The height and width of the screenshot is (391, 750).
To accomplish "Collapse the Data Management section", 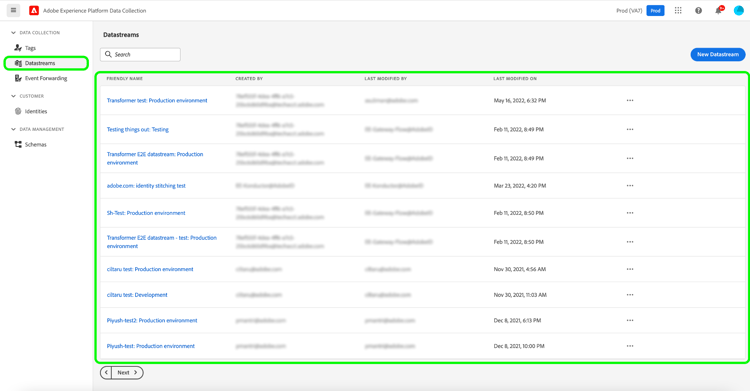I will (x=13, y=129).
